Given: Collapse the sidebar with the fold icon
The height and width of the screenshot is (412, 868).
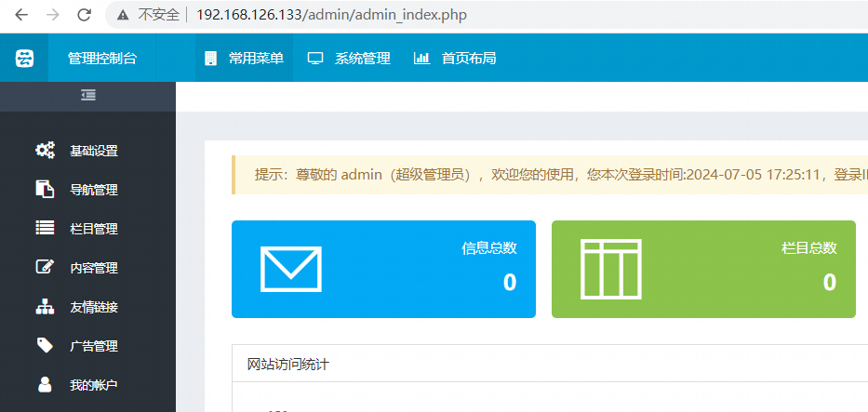Looking at the screenshot, I should (x=88, y=96).
